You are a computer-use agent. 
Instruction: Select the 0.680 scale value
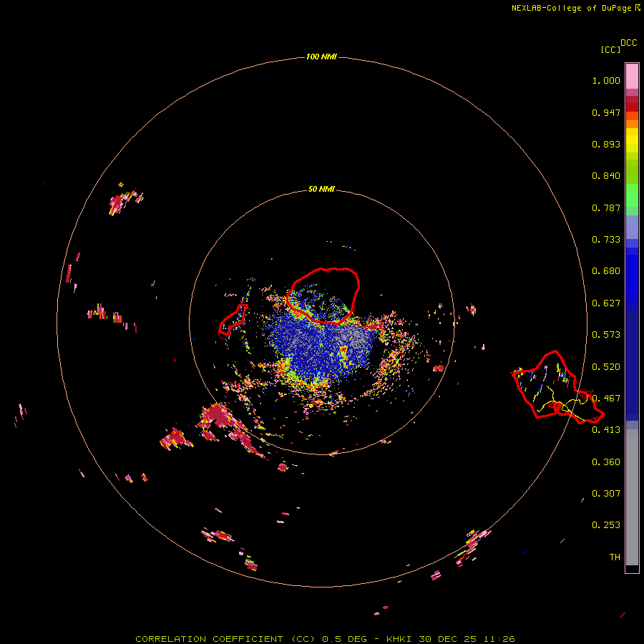tap(606, 271)
